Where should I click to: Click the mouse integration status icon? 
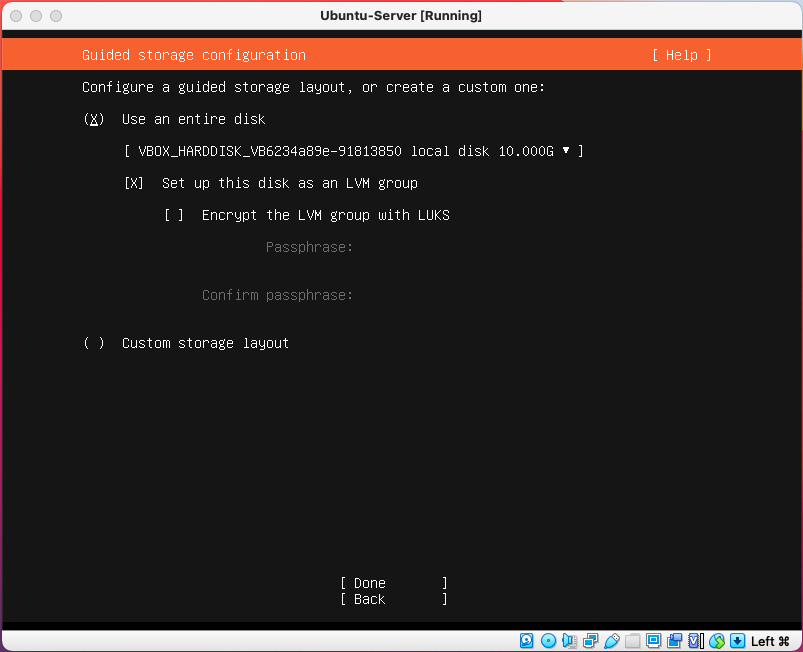coord(716,641)
